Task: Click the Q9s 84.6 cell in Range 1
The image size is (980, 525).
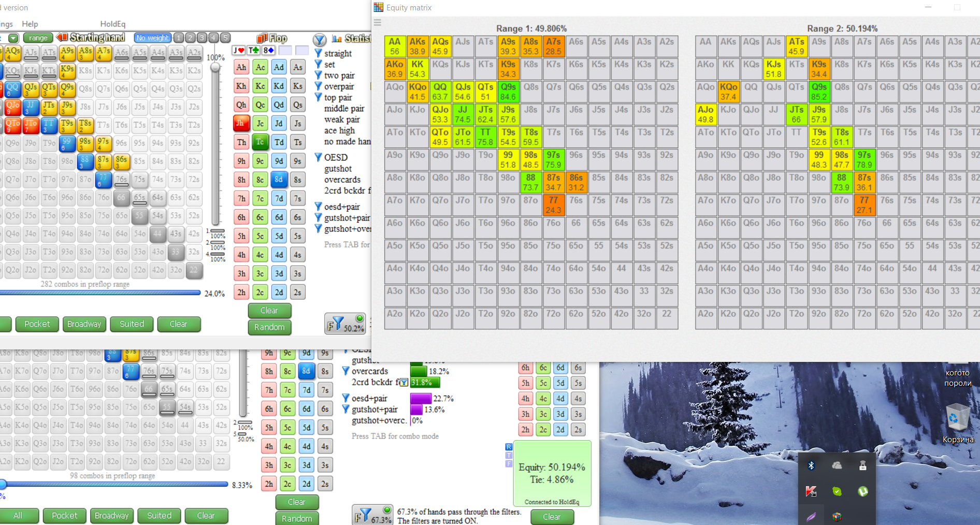Action: click(x=508, y=92)
